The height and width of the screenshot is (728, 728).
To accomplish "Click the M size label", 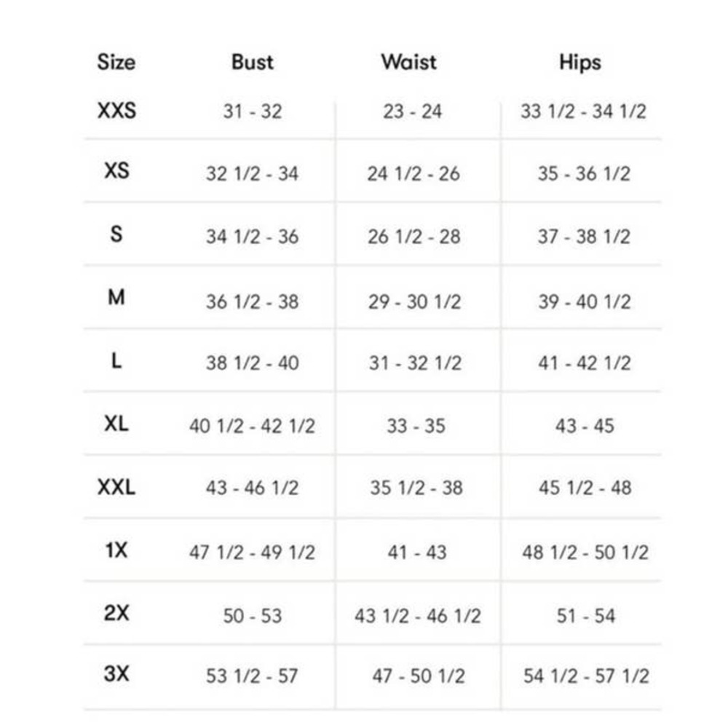I will [x=116, y=298].
